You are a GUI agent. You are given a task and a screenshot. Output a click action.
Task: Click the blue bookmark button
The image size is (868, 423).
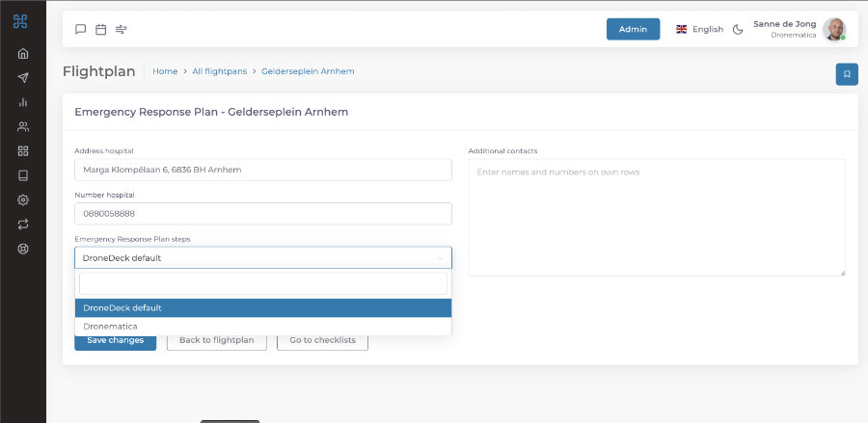pos(846,74)
